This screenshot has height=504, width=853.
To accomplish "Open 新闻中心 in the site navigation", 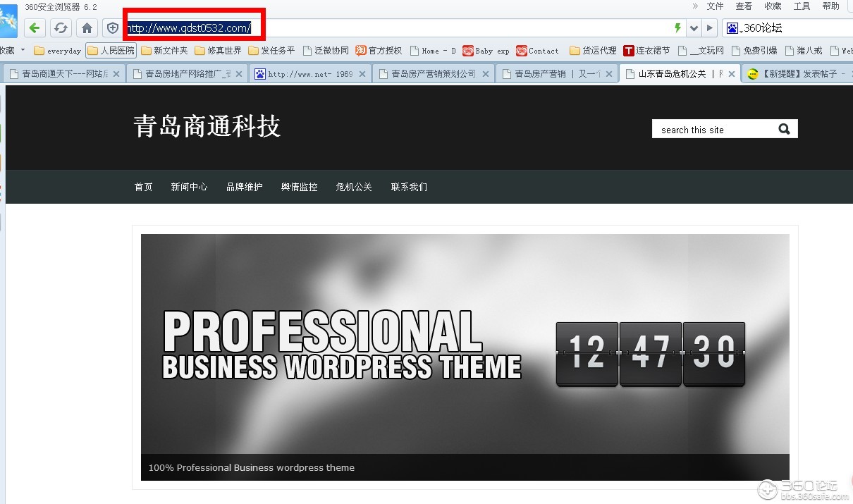I will 189,187.
